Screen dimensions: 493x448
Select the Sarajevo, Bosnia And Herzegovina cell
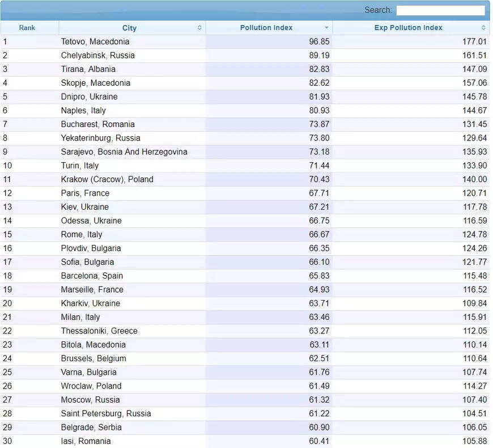(x=132, y=152)
